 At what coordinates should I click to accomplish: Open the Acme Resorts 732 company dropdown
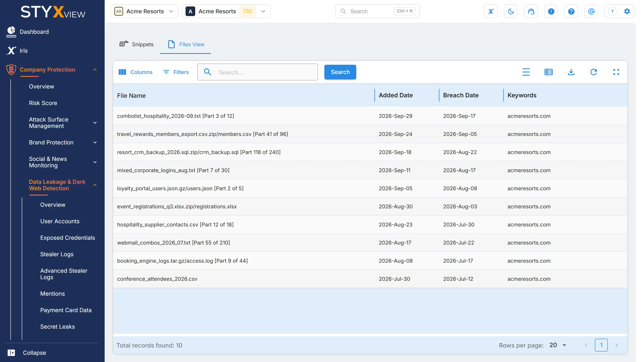pyautogui.click(x=226, y=11)
